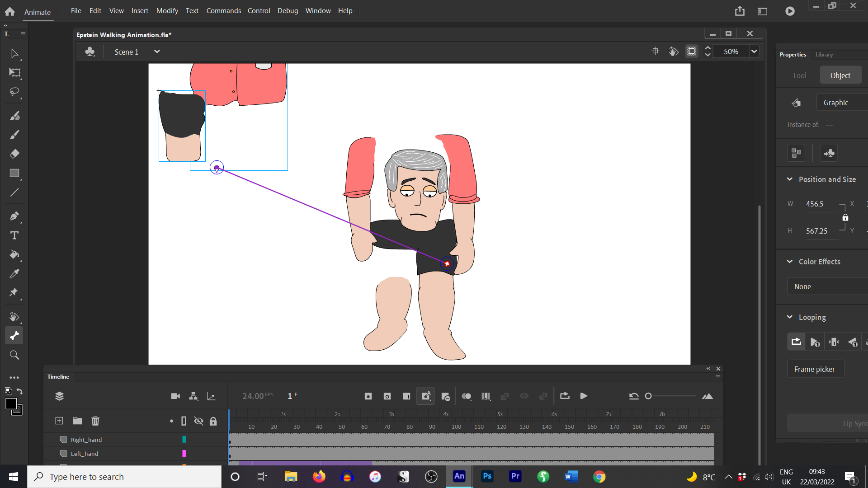Select the Eraser tool
Screen dimensions: 868x488
pos(14,154)
